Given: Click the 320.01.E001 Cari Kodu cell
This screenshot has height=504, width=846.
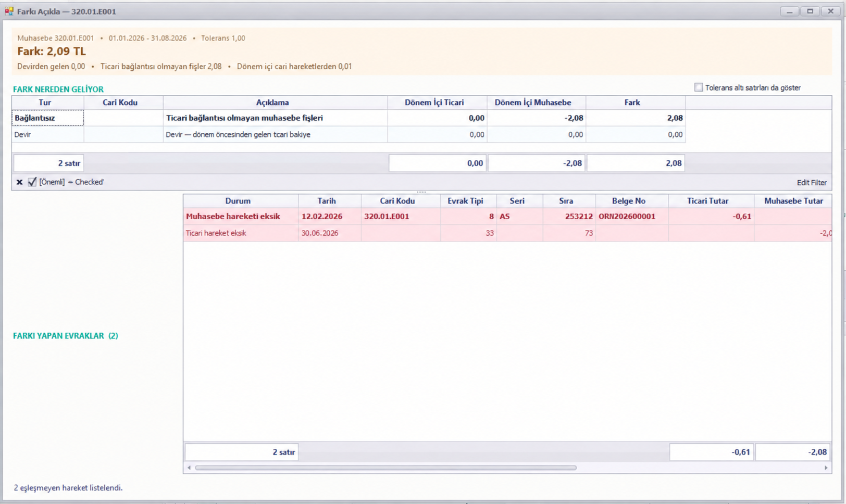Looking at the screenshot, I should [x=401, y=216].
